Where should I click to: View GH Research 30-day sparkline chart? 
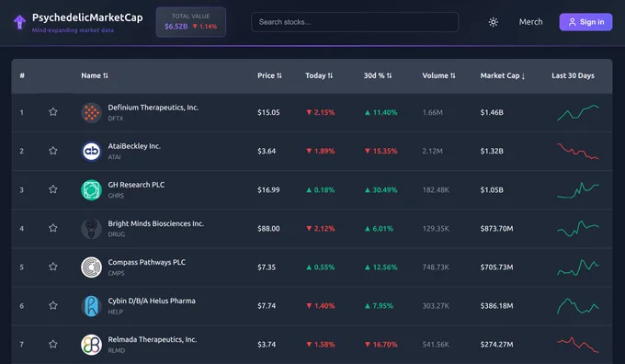pos(577,189)
